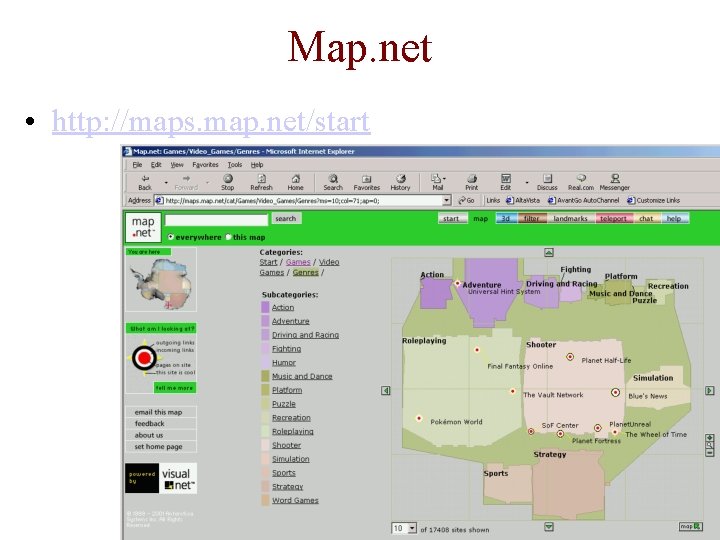This screenshot has height=540, width=720.
Task: Switch to the teleport tab
Action: pos(613,219)
